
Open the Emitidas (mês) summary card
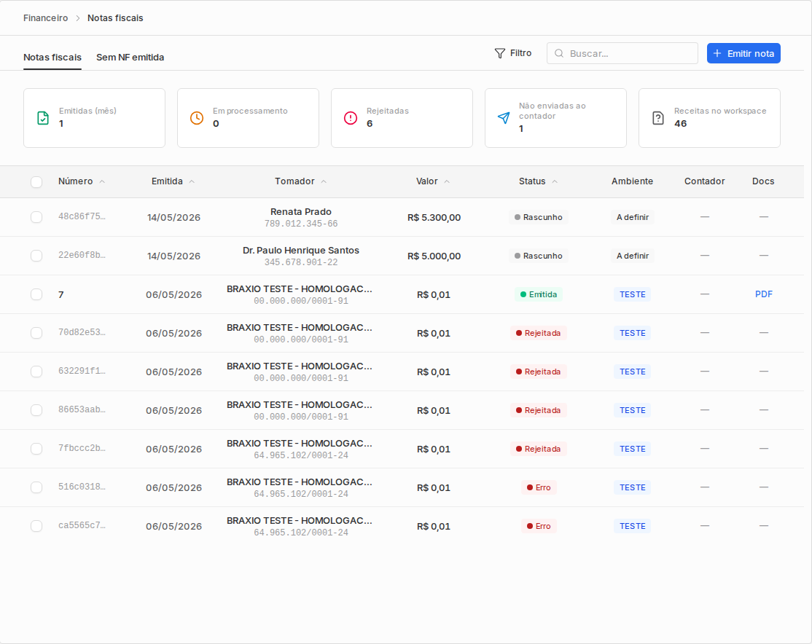pyautogui.click(x=94, y=118)
